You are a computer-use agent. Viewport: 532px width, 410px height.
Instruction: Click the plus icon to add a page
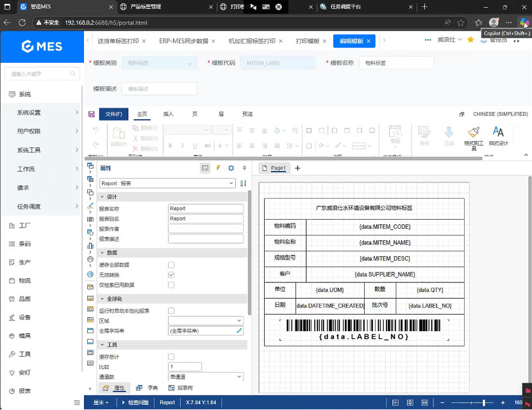tap(297, 168)
